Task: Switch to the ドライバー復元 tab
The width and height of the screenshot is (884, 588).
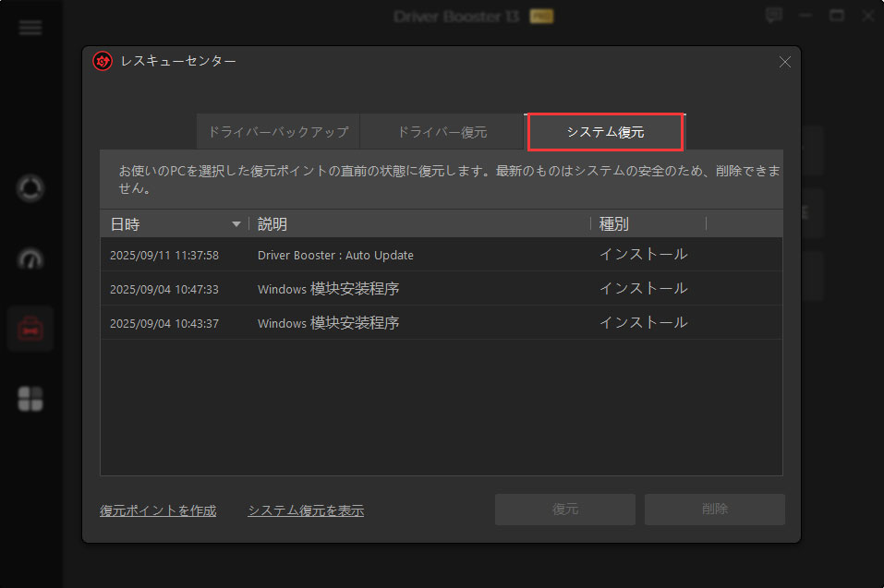Action: point(442,132)
